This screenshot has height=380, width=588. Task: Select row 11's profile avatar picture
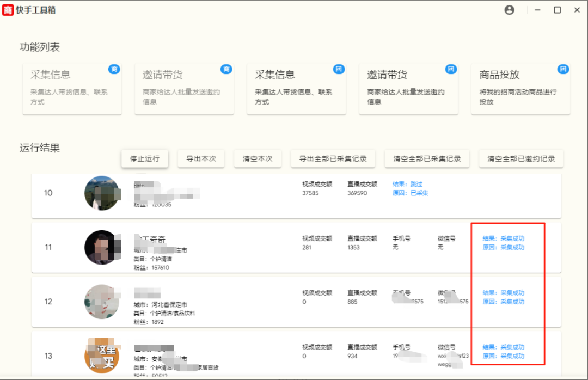tap(102, 247)
